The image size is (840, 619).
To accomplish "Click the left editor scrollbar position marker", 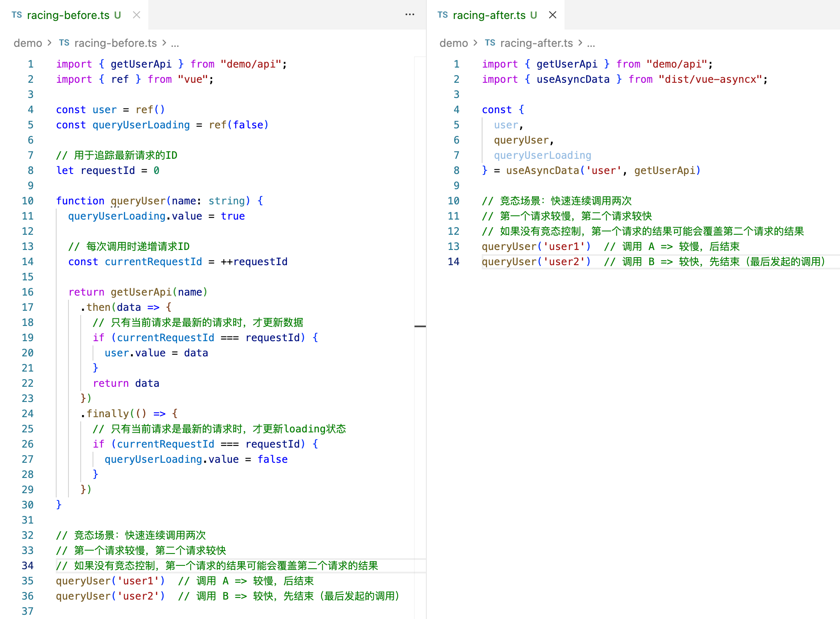I will (x=420, y=326).
